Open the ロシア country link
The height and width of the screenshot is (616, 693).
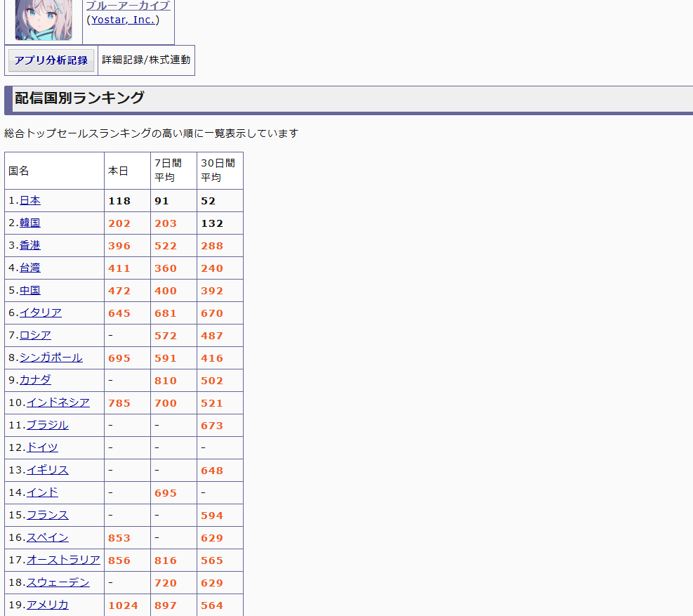(x=35, y=335)
